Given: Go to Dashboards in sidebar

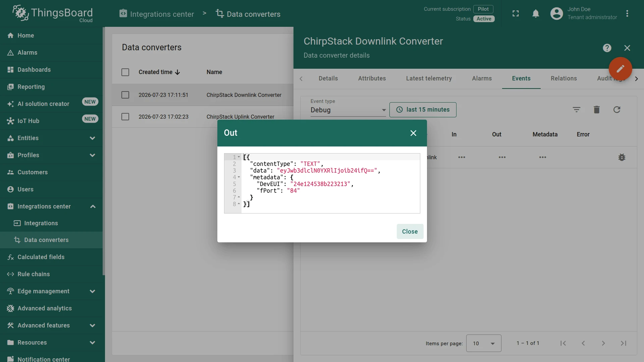Looking at the screenshot, I should click(x=51, y=70).
